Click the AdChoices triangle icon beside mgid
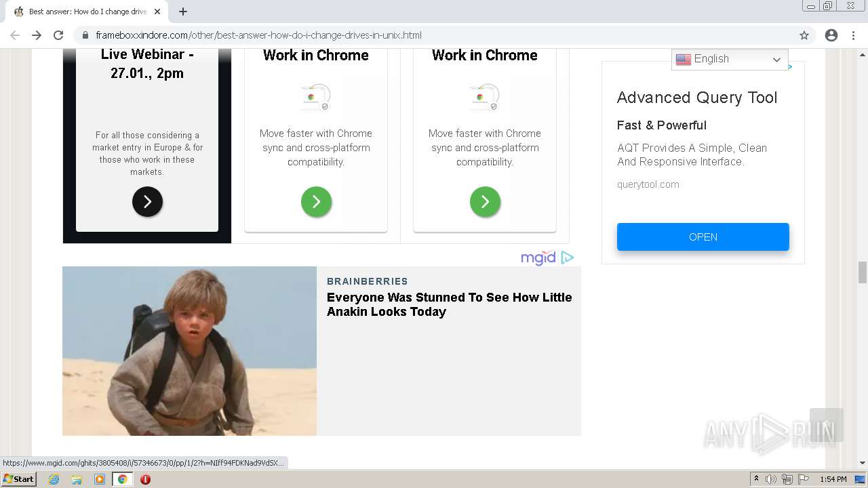This screenshot has width=868, height=488. (x=568, y=258)
